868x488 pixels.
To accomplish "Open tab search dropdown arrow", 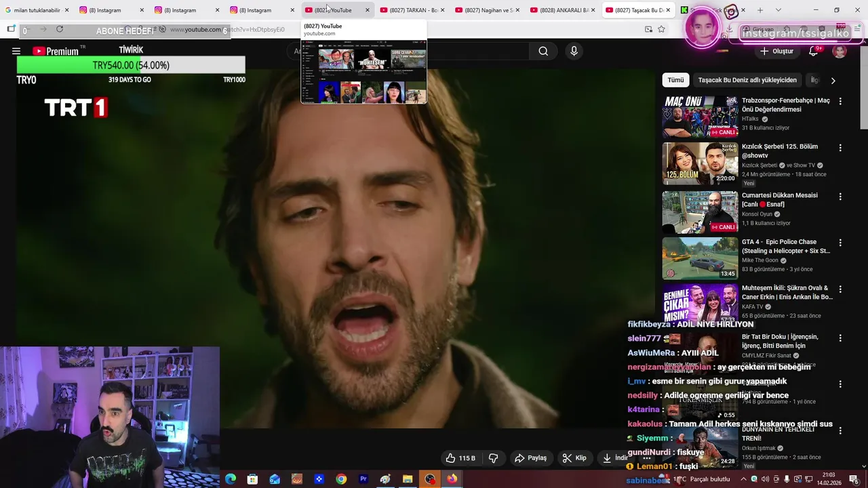I will (x=778, y=10).
